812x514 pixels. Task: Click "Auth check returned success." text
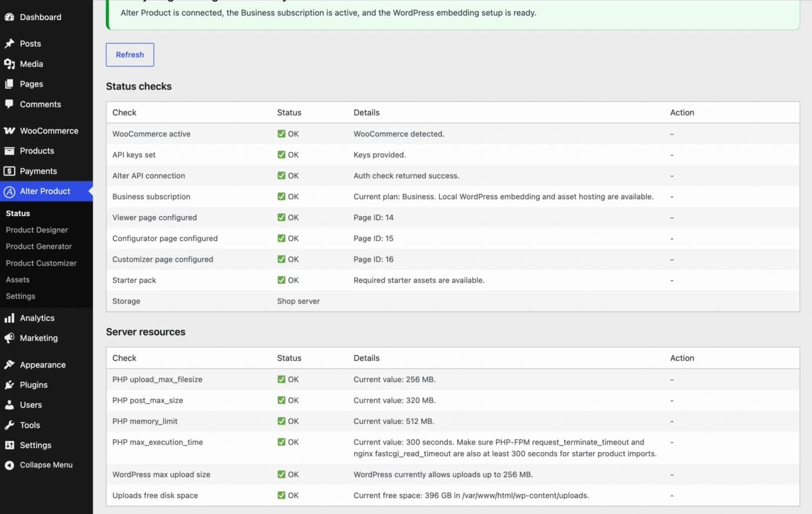407,176
